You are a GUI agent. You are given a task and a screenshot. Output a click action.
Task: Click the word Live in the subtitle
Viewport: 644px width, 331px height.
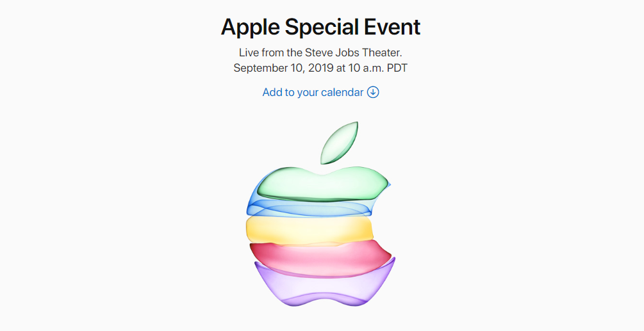(x=249, y=53)
